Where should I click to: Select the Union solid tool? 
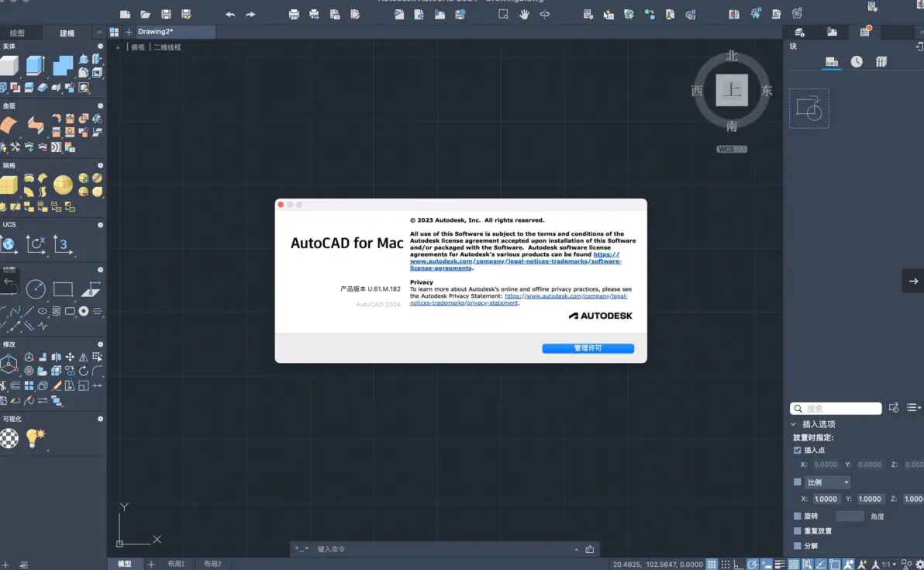click(x=63, y=65)
